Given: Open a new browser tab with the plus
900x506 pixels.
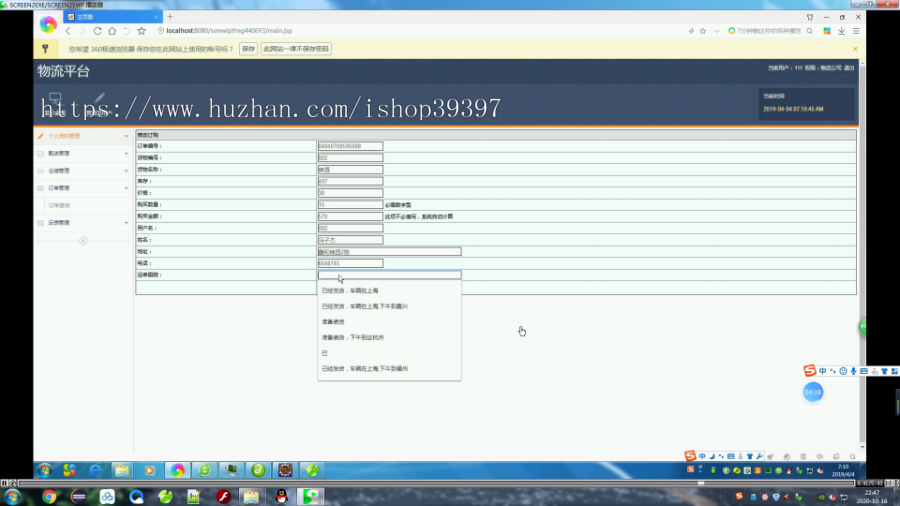Looking at the screenshot, I should pyautogui.click(x=170, y=17).
